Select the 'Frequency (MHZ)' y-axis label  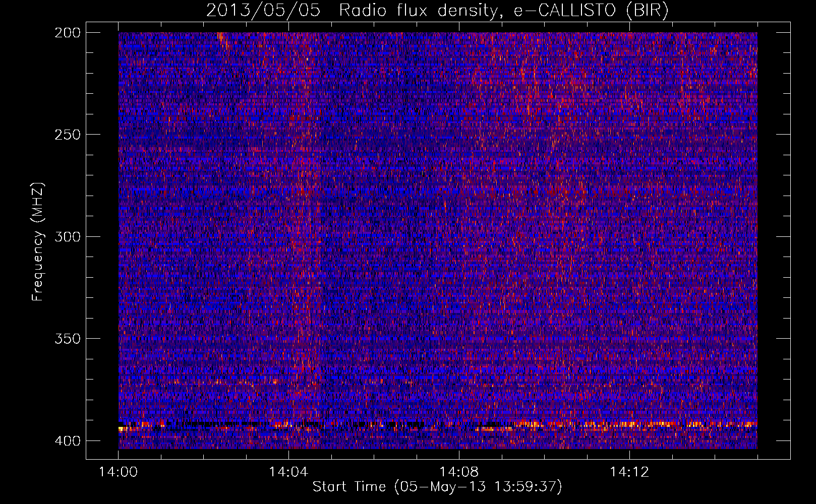tap(38, 241)
